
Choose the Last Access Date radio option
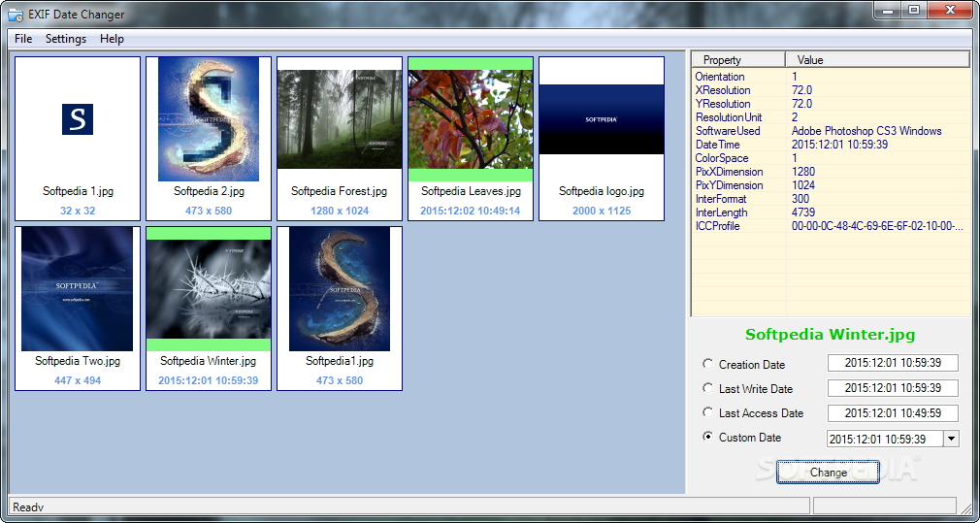pos(707,412)
